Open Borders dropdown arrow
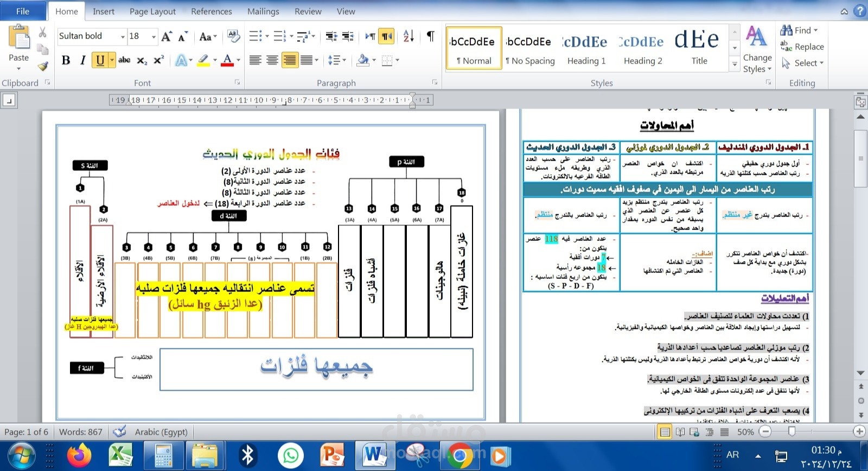Image resolution: width=868 pixels, height=471 pixels. tap(398, 60)
